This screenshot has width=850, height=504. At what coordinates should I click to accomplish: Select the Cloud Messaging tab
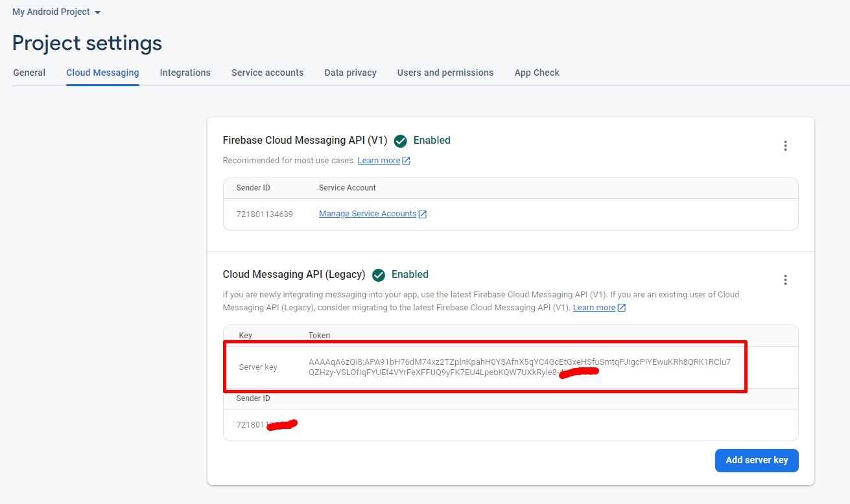pos(102,73)
